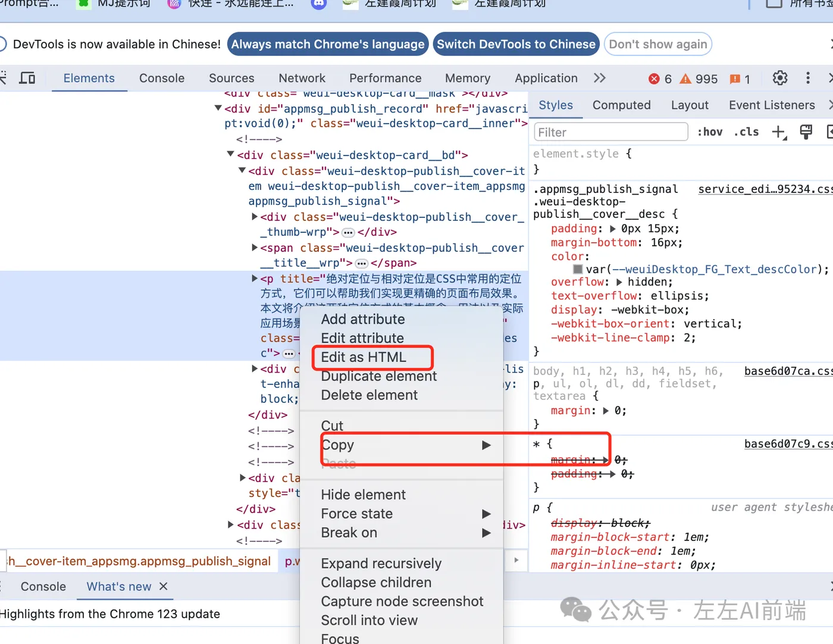Screen dimensions: 833x644
Task: Open base6d07ca.css stylesheet link
Action: coord(788,371)
